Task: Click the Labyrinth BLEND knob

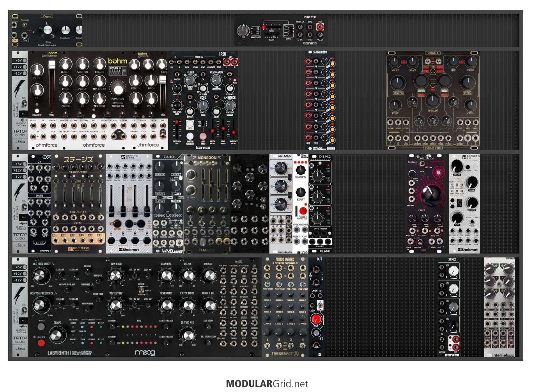Action: coord(188,276)
